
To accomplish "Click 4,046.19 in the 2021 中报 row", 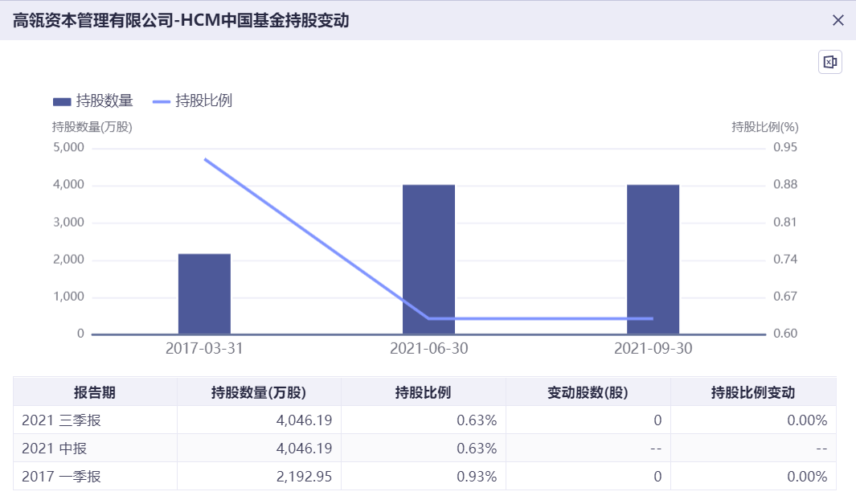I will click(x=304, y=449).
